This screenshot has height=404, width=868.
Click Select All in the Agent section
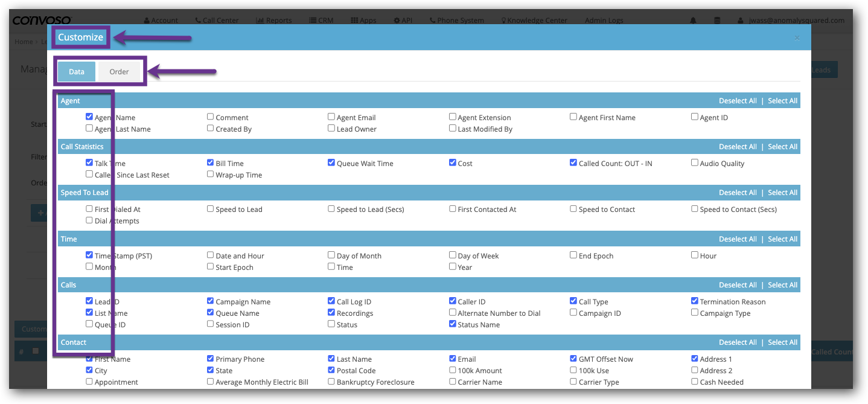782,101
